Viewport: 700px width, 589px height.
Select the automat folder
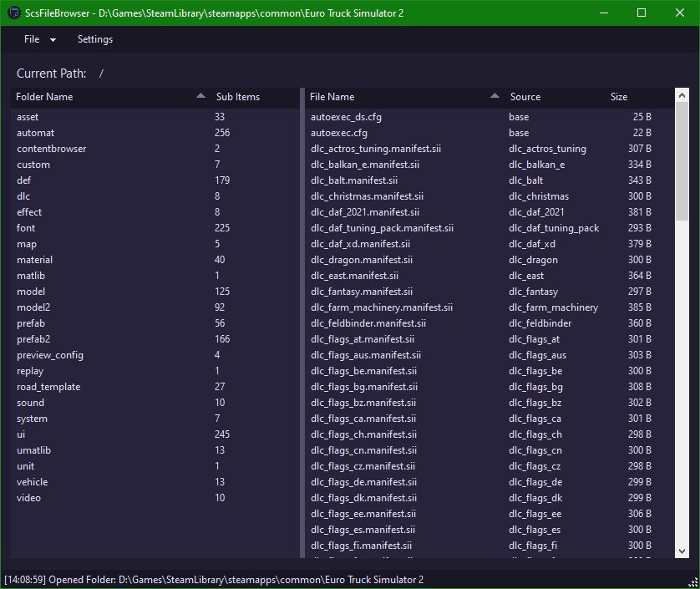pos(155,133)
